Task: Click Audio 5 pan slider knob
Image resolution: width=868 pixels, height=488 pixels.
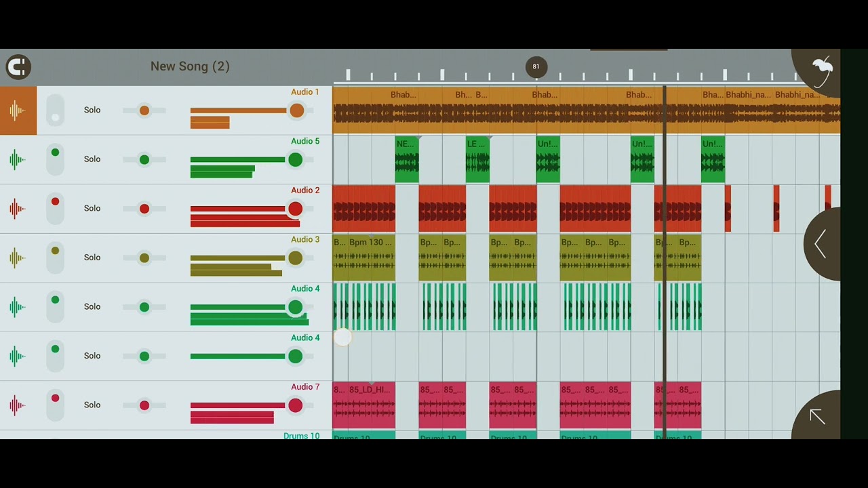Action: coord(144,160)
